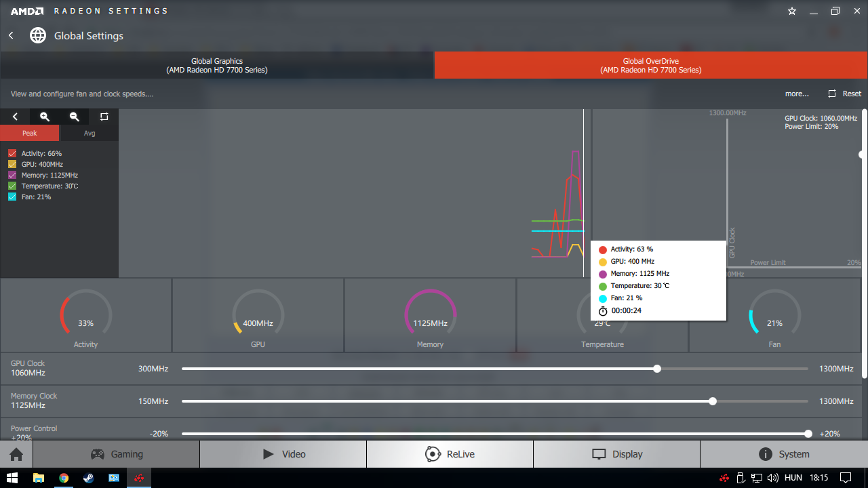
Task: Add to favorites with the star icon
Action: click(x=792, y=12)
